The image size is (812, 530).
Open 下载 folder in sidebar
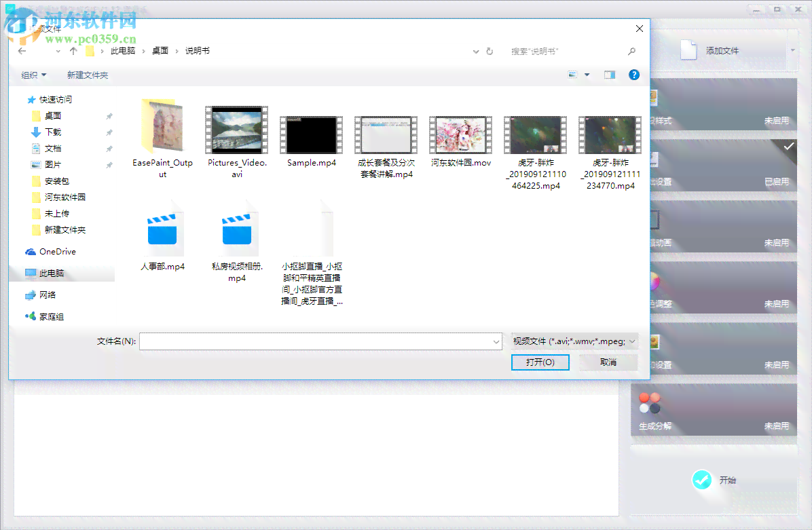click(53, 132)
